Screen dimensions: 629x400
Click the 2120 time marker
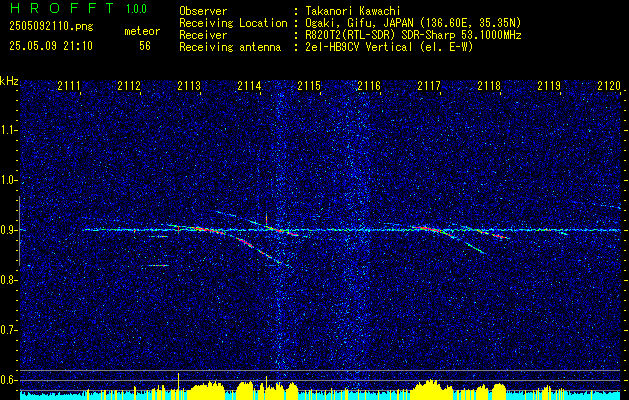click(609, 86)
